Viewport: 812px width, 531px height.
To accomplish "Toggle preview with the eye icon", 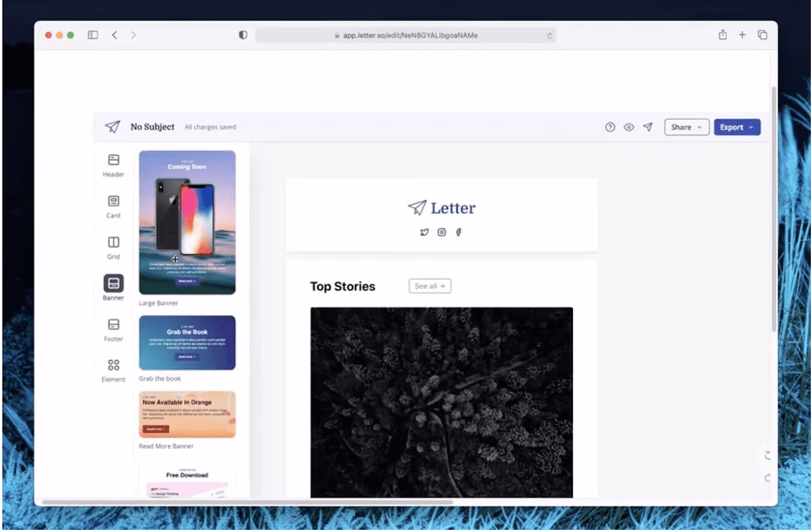I will (629, 127).
